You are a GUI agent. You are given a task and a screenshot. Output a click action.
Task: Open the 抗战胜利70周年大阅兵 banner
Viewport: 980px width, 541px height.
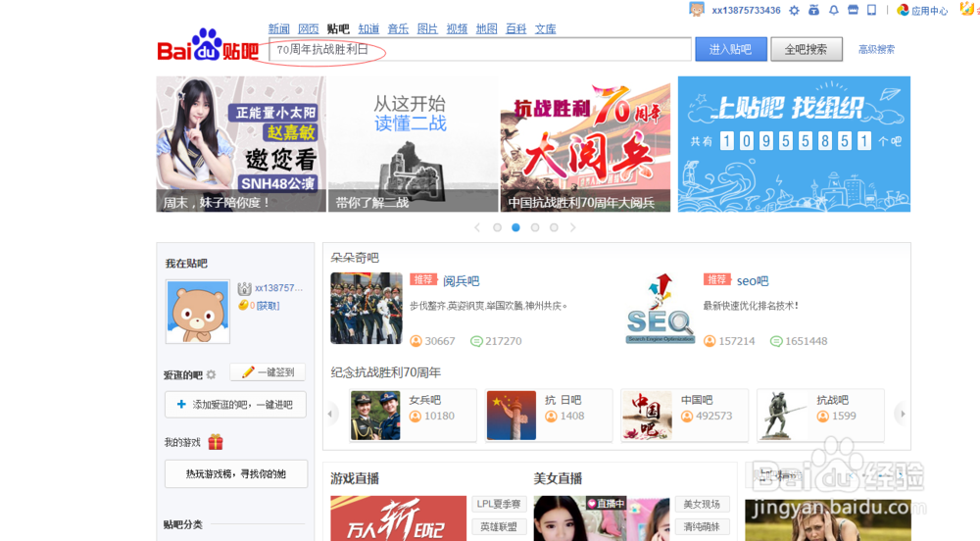[x=585, y=144]
